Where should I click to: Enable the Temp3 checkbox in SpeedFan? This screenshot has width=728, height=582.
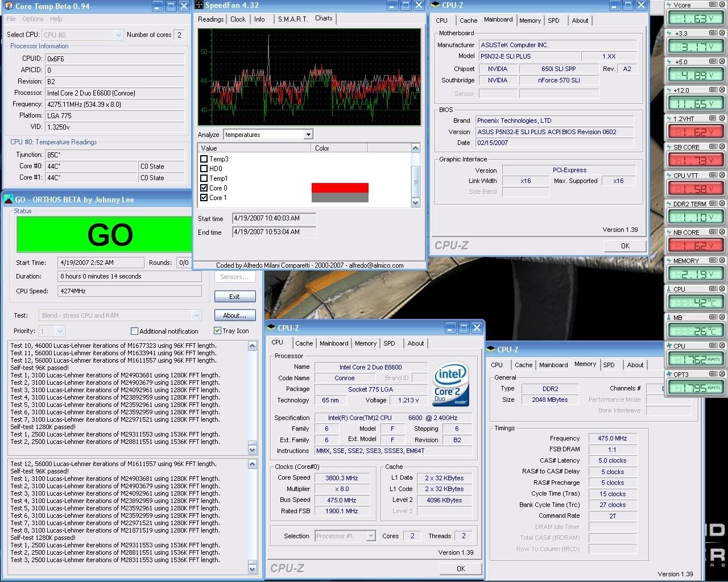(204, 159)
